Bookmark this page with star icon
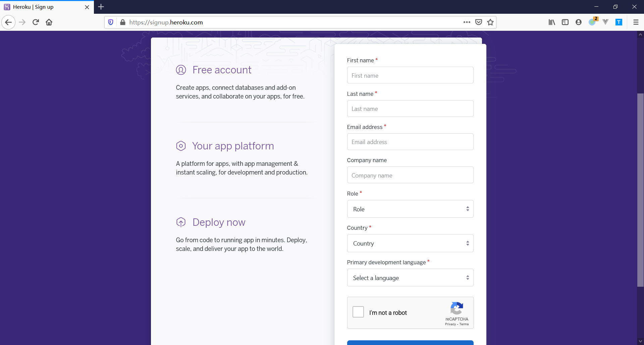 point(490,22)
